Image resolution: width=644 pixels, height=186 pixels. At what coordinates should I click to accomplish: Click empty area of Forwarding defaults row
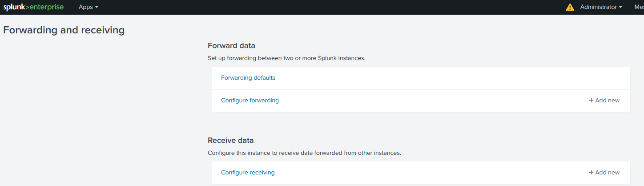pyautogui.click(x=445, y=78)
